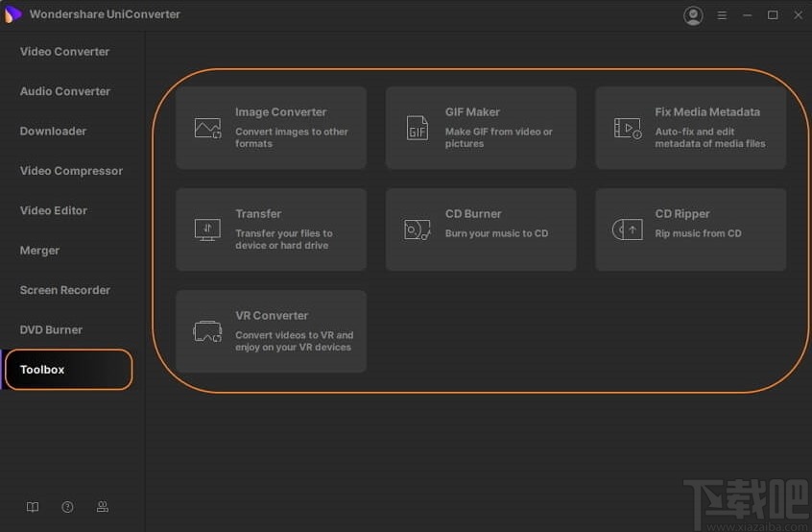
Task: Click the VR Converter headset icon
Action: click(x=207, y=331)
